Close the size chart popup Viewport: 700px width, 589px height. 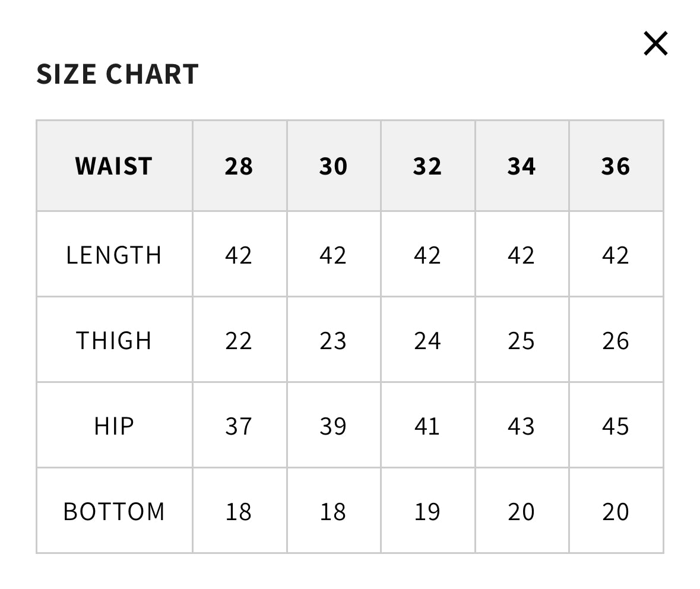(655, 44)
